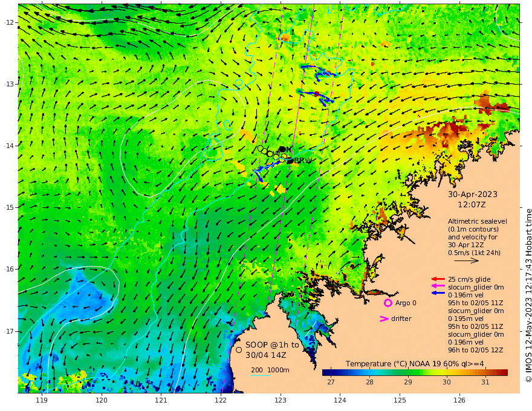Click 'slocum_glider 0m' beside the magenta arrow

(476, 287)
